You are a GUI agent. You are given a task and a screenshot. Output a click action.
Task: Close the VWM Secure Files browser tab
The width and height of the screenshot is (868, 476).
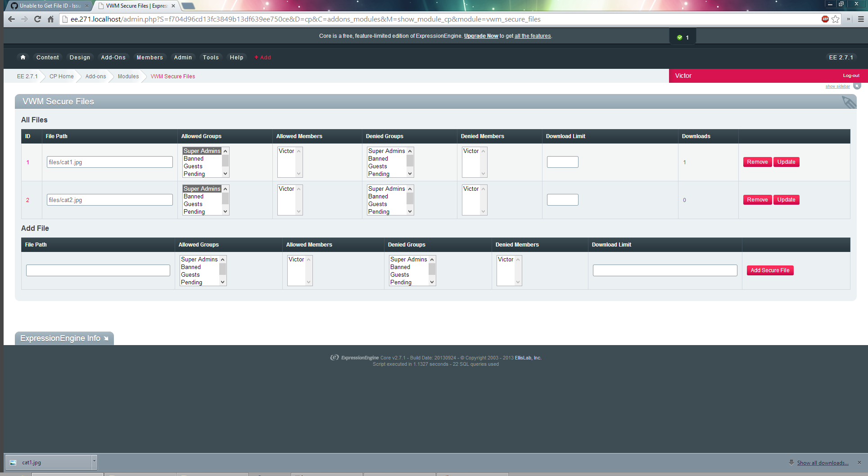point(173,6)
